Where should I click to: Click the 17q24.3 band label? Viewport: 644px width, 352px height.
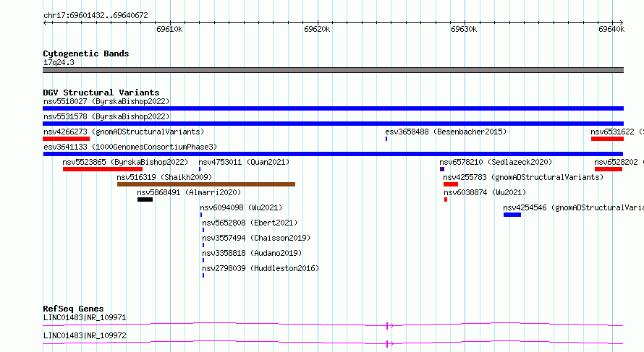[x=59, y=62]
